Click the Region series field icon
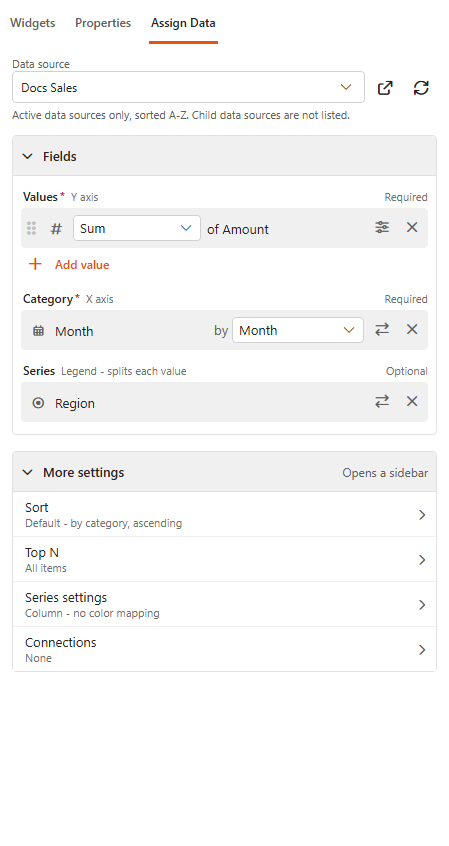Viewport: 449px width, 846px height. [38, 402]
